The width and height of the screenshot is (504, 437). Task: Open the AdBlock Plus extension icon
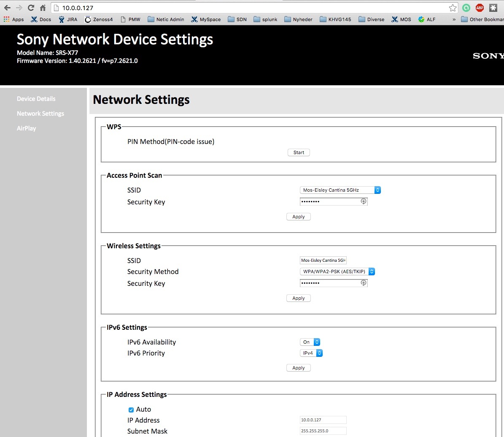[x=480, y=8]
